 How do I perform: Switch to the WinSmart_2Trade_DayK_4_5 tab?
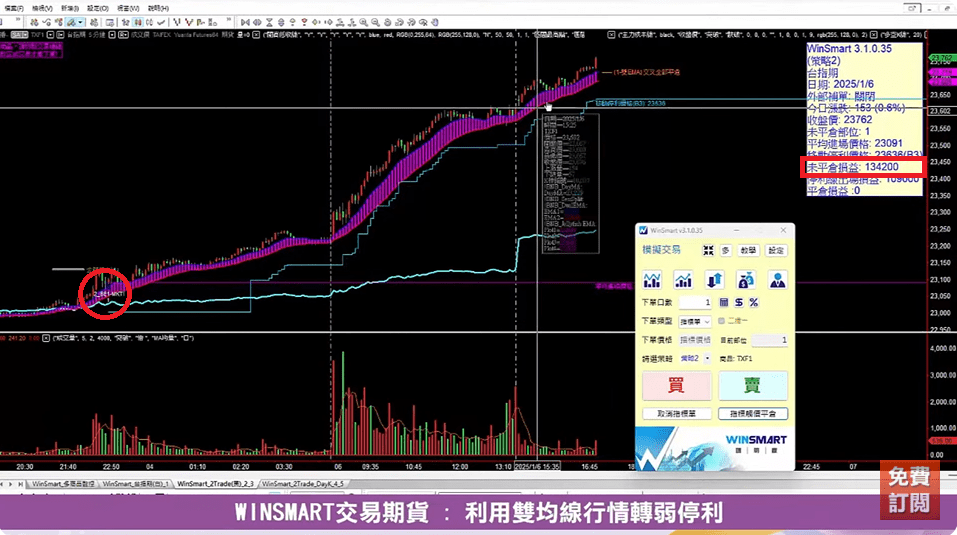pos(303,484)
